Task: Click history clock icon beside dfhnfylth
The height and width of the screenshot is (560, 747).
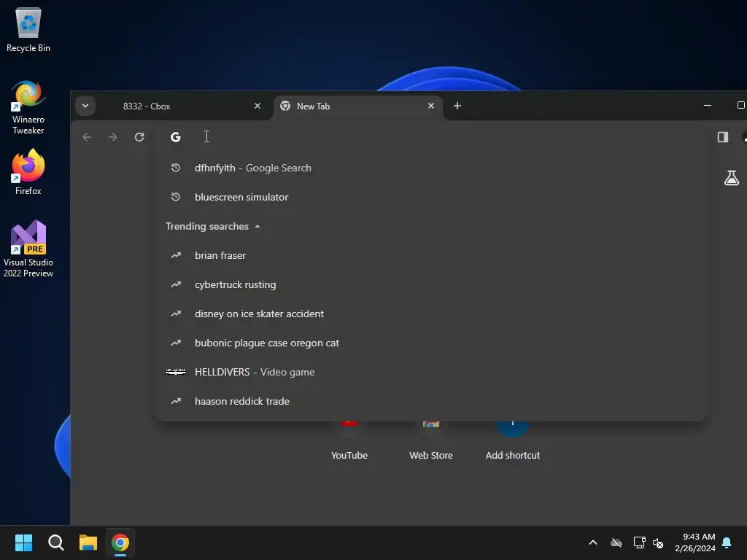Action: tap(176, 168)
